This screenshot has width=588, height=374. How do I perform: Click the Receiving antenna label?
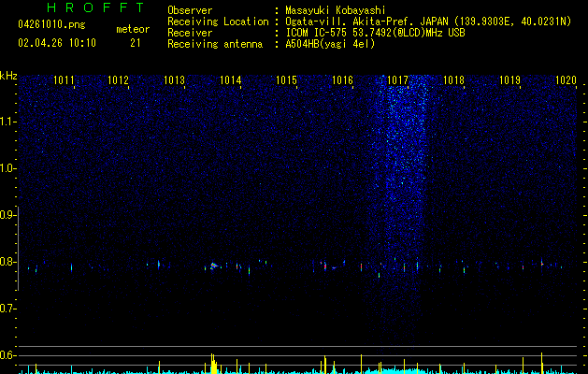[215, 44]
